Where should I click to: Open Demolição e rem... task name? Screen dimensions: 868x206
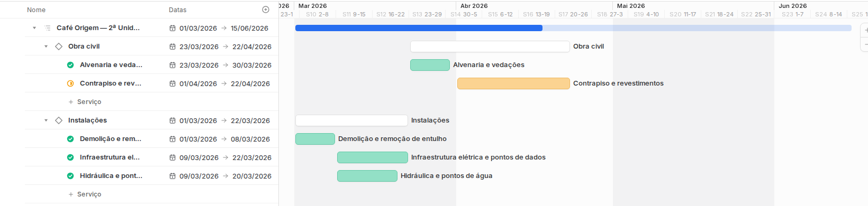(x=111, y=139)
